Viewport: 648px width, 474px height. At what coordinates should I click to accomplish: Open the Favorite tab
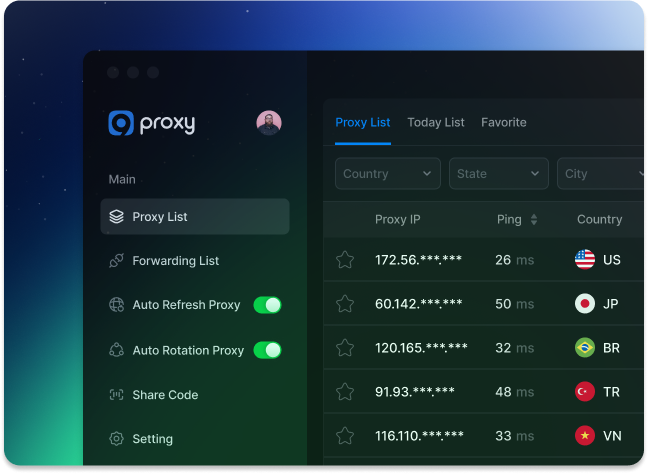click(503, 123)
